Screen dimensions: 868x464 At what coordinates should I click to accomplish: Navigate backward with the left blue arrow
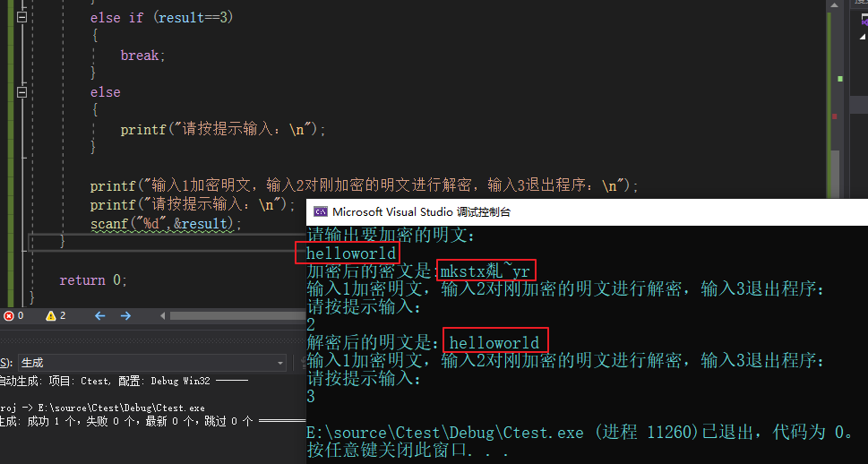pyautogui.click(x=99, y=315)
